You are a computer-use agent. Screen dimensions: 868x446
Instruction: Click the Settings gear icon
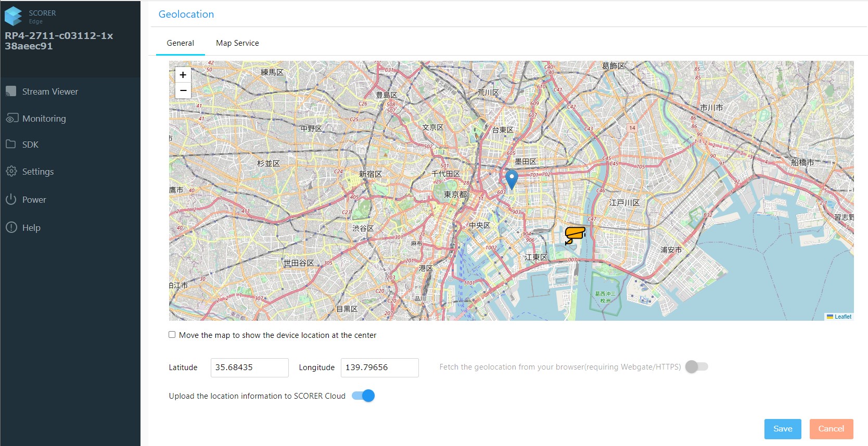tap(11, 171)
